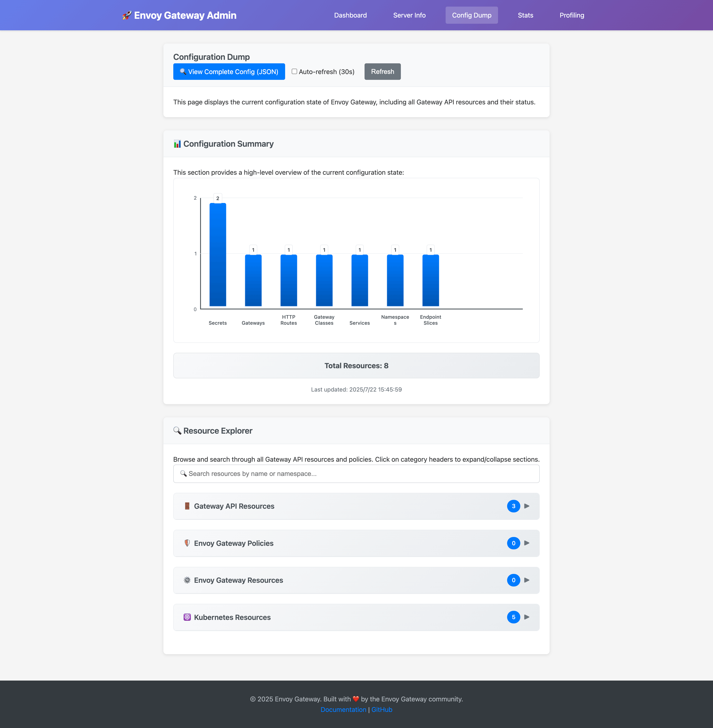713x728 pixels.
Task: Click the rocket icon in header
Action: pos(127,15)
